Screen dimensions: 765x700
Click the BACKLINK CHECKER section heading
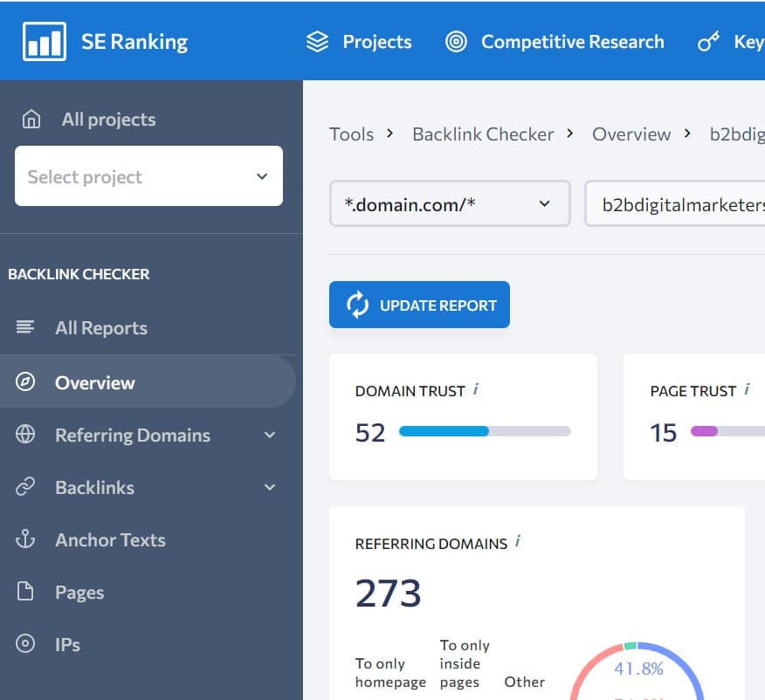click(79, 274)
